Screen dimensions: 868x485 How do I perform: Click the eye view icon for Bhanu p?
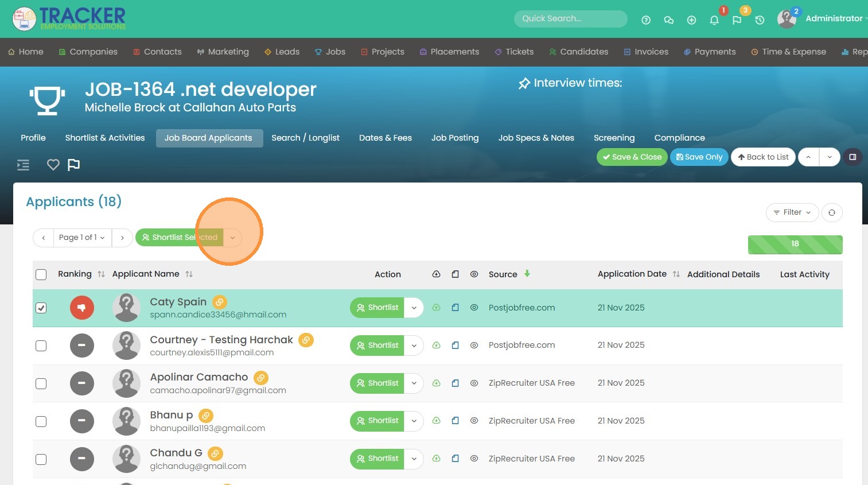pos(474,421)
